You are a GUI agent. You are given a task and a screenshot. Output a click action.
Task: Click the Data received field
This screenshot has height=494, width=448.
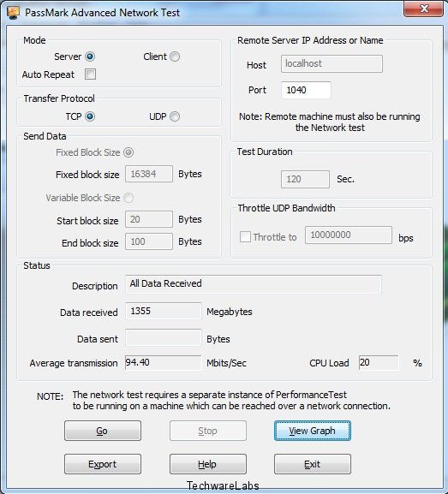(x=164, y=312)
